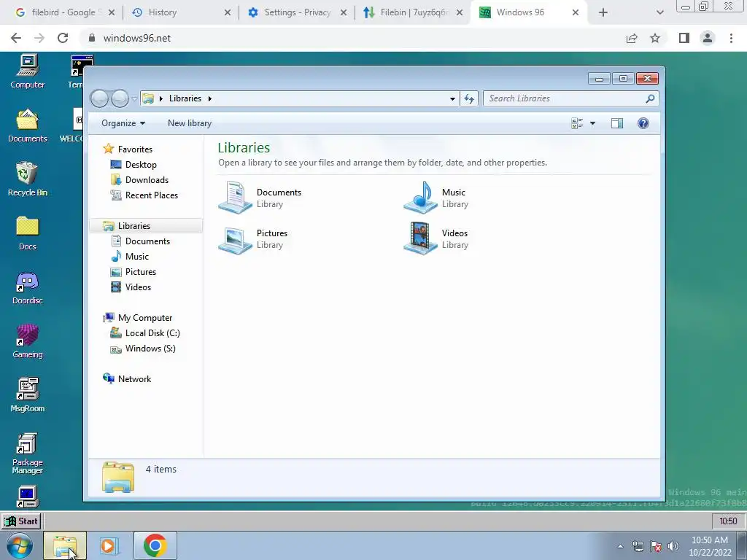Open a new Chrome tab
This screenshot has width=747, height=560.
(603, 12)
